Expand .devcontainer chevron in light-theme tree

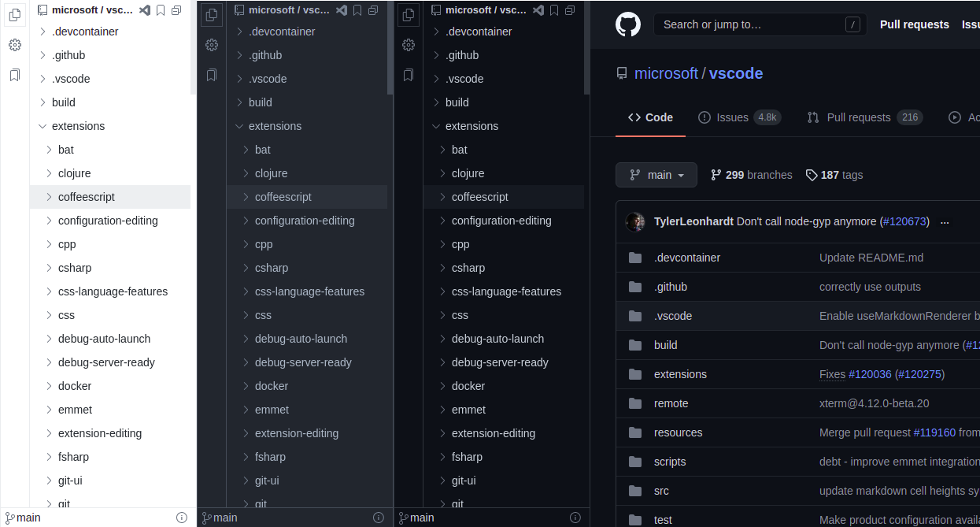(x=43, y=32)
